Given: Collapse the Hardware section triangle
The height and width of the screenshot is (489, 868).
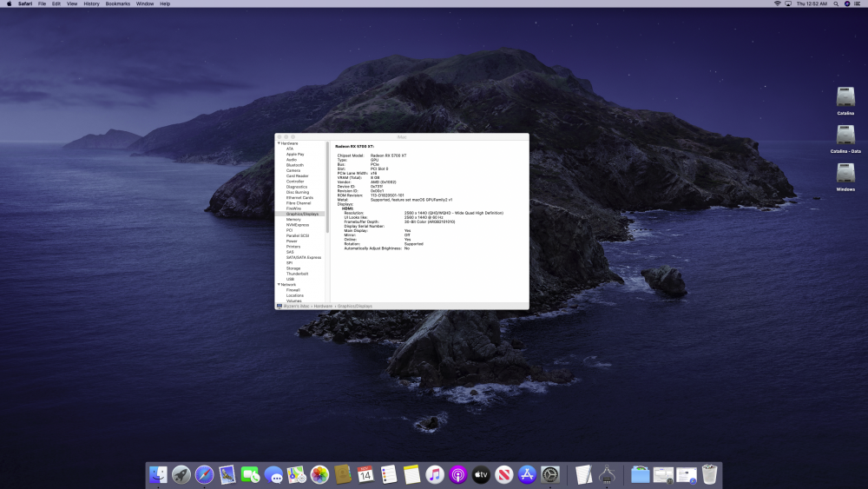Looking at the screenshot, I should pos(279,143).
